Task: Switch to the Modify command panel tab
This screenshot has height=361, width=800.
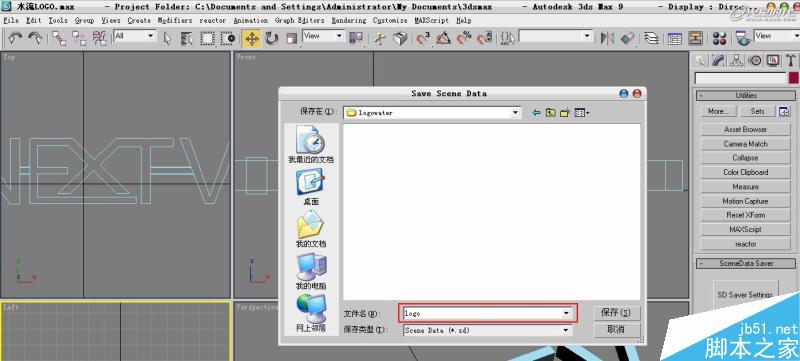Action: coord(718,61)
